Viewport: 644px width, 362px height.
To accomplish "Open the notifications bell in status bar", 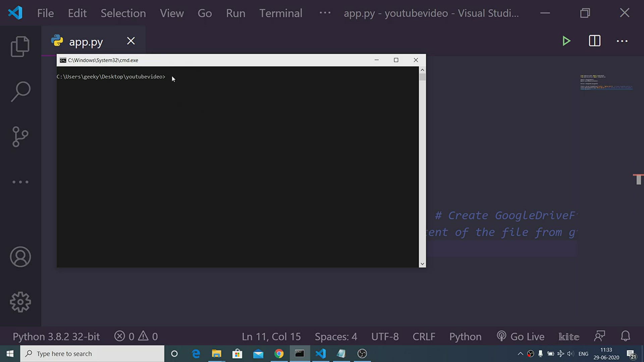I will (x=625, y=336).
